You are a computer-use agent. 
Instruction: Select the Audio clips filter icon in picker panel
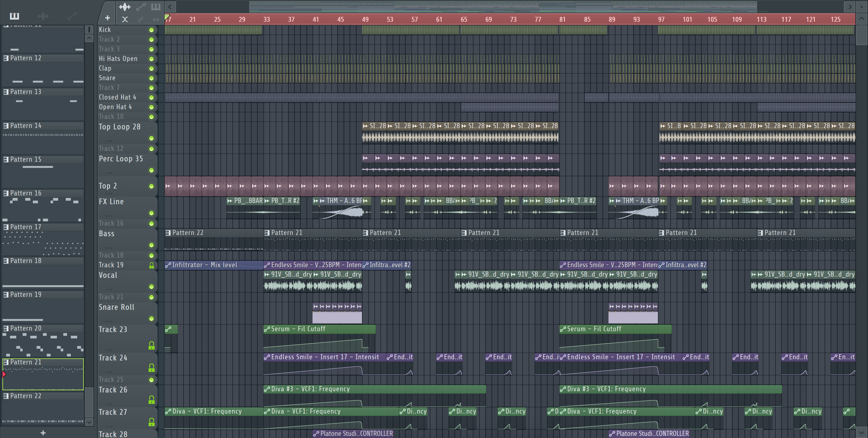(x=43, y=16)
